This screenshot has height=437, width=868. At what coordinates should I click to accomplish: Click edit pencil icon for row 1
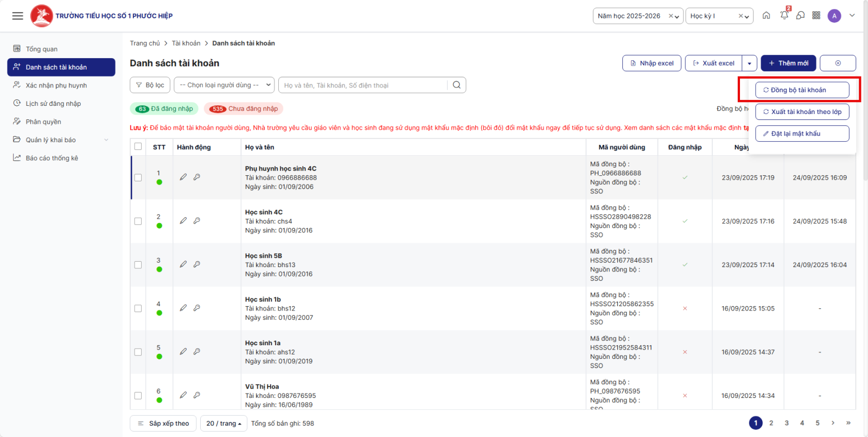(183, 177)
